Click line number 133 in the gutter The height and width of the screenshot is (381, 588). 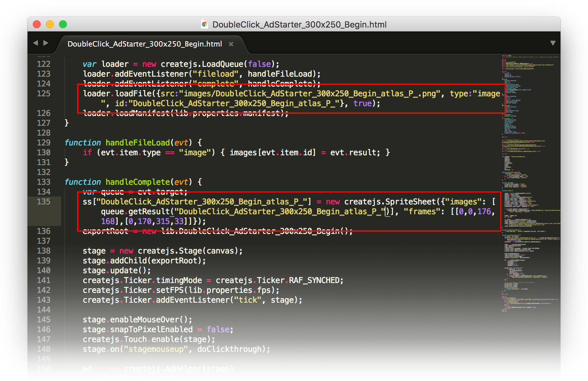pos(44,182)
